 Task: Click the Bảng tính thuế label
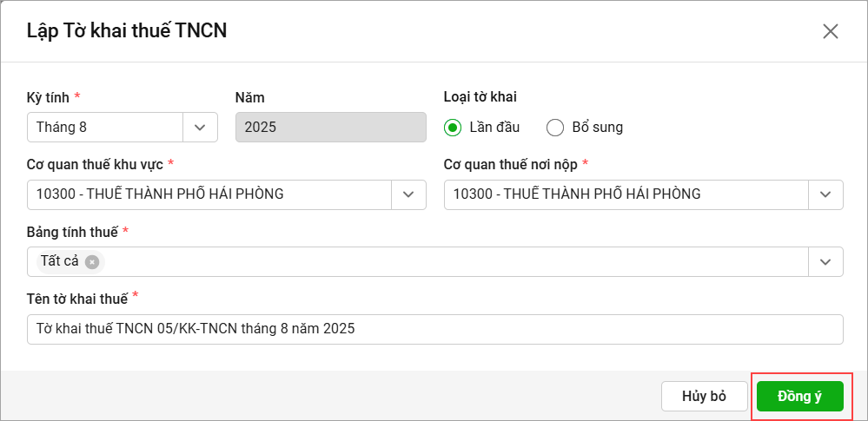coord(74,232)
